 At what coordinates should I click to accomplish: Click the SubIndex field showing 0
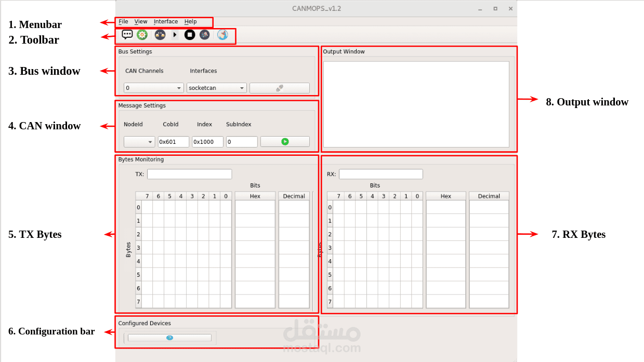tap(242, 142)
